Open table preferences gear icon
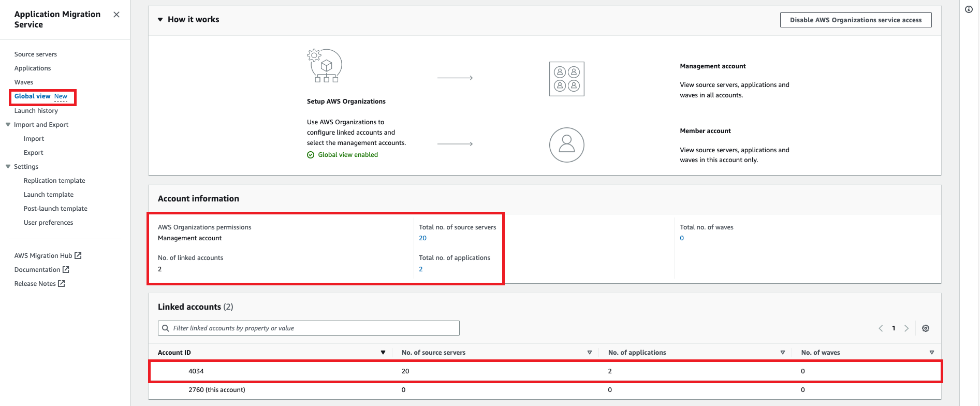 tap(926, 328)
